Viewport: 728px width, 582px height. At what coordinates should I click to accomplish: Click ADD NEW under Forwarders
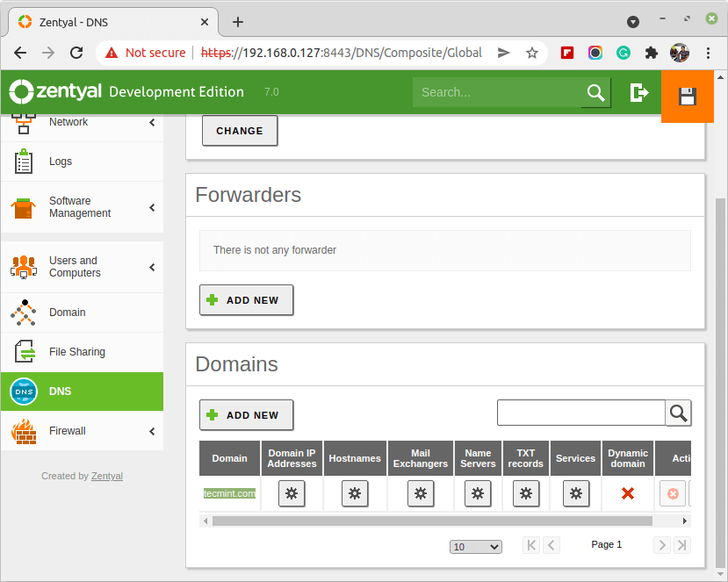point(247,300)
